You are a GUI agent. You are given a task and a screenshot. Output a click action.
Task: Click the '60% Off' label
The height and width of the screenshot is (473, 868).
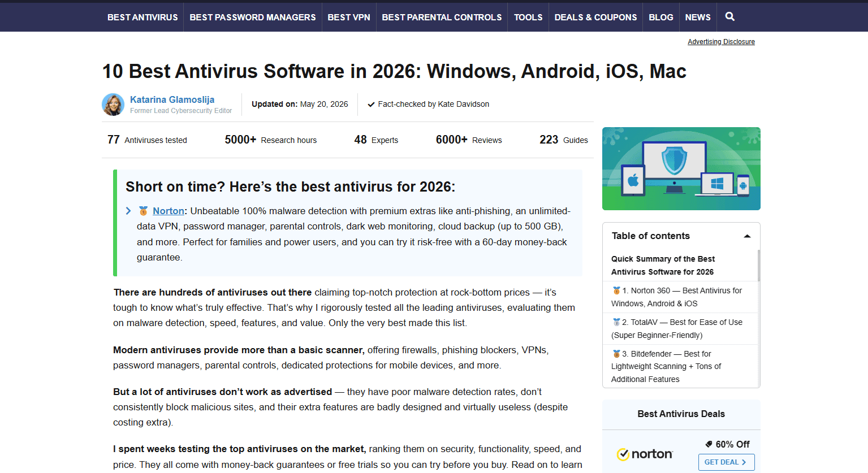pos(733,444)
